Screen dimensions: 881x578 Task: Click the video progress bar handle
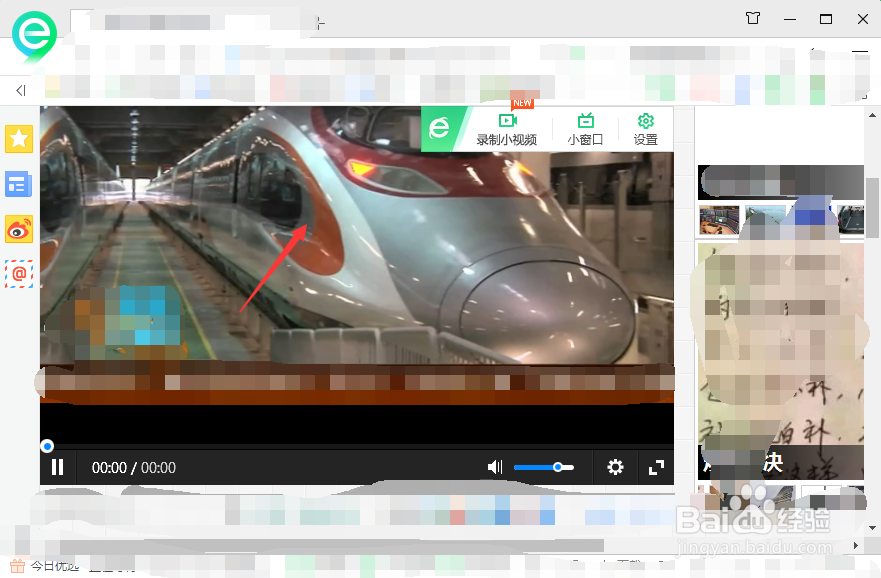[x=47, y=447]
